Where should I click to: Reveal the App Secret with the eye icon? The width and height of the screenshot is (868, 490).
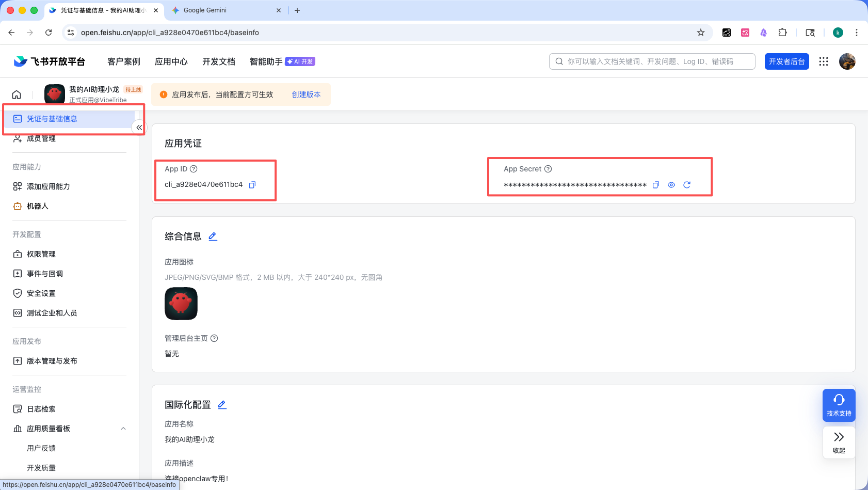671,184
